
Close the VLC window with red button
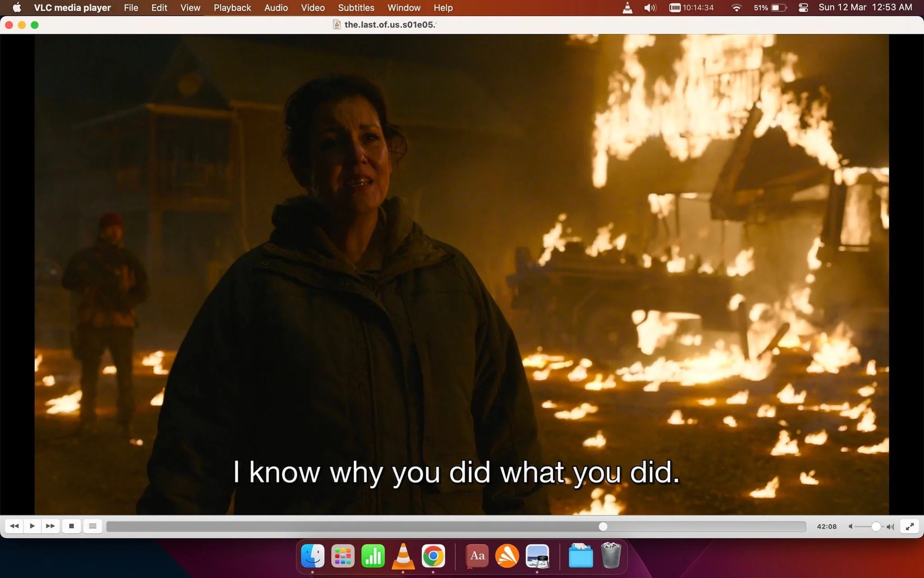9,25
